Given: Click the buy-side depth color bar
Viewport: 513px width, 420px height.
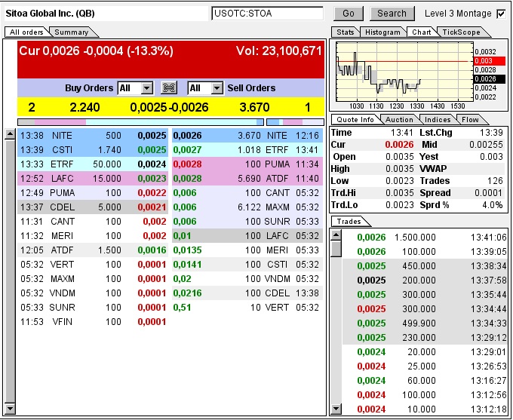Looking at the screenshot, I should (140, 122).
